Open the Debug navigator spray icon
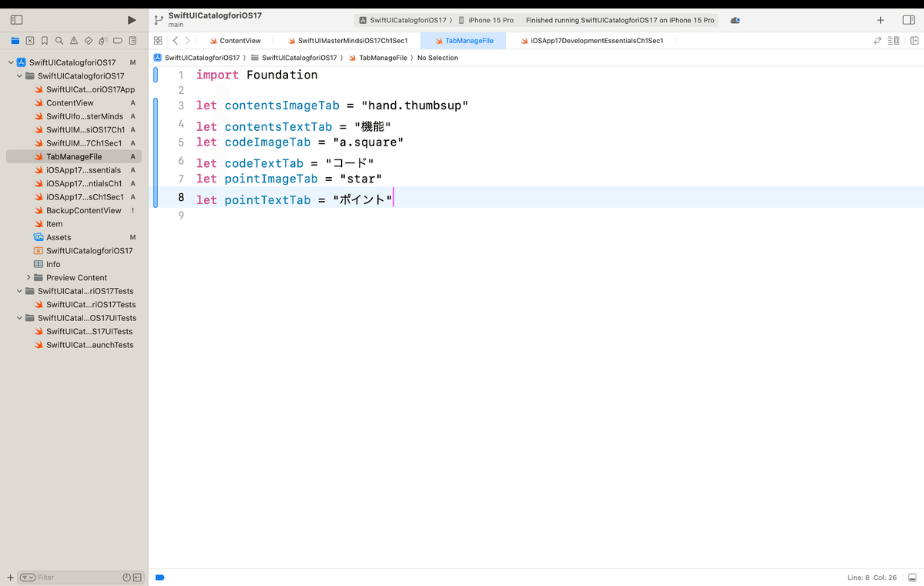This screenshot has width=924, height=586. pos(103,40)
